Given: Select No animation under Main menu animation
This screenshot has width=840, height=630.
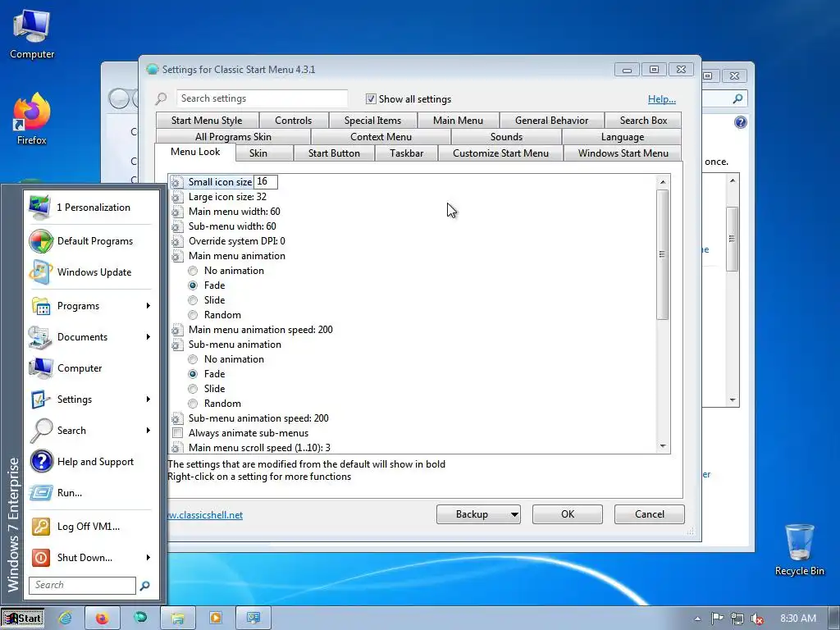Looking at the screenshot, I should 193,271.
